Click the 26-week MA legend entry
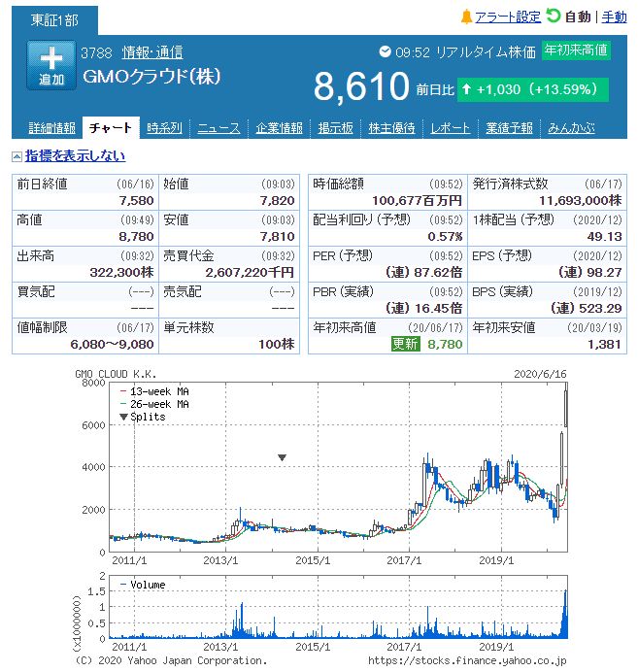The image size is (638, 672). click(154, 404)
